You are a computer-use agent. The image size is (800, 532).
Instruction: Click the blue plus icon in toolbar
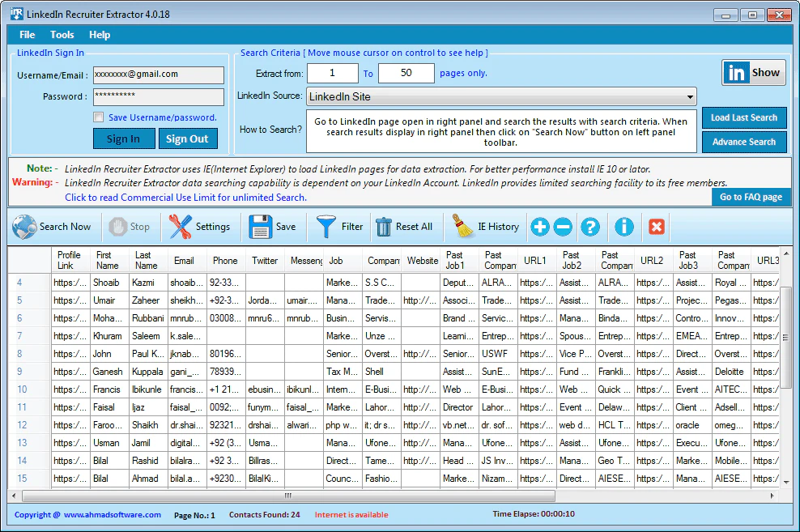click(540, 227)
